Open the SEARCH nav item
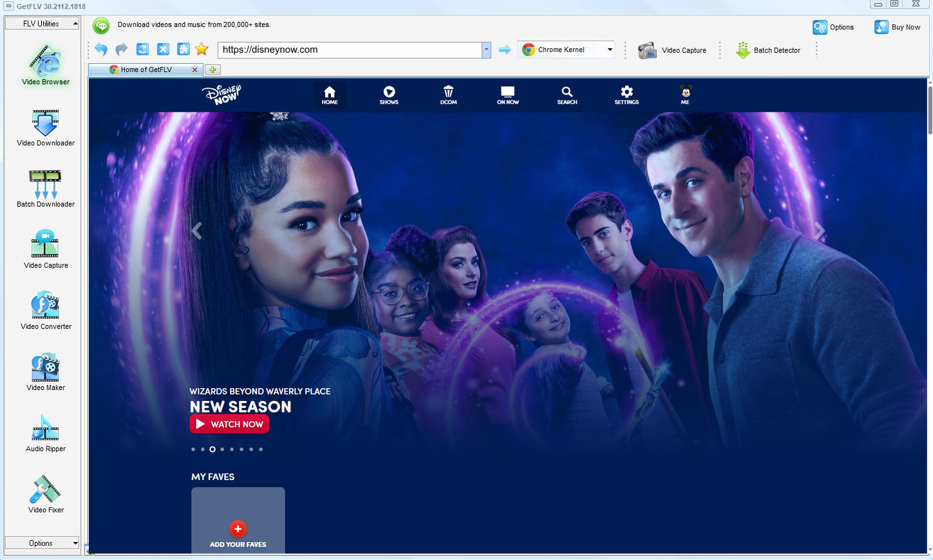The width and height of the screenshot is (933, 560). tap(567, 95)
